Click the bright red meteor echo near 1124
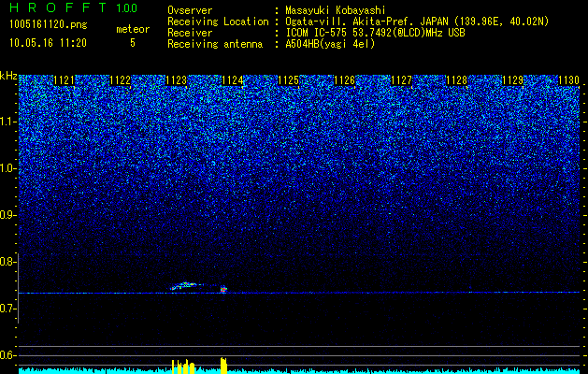Image resolution: width=588 pixels, height=374 pixels. [x=223, y=289]
